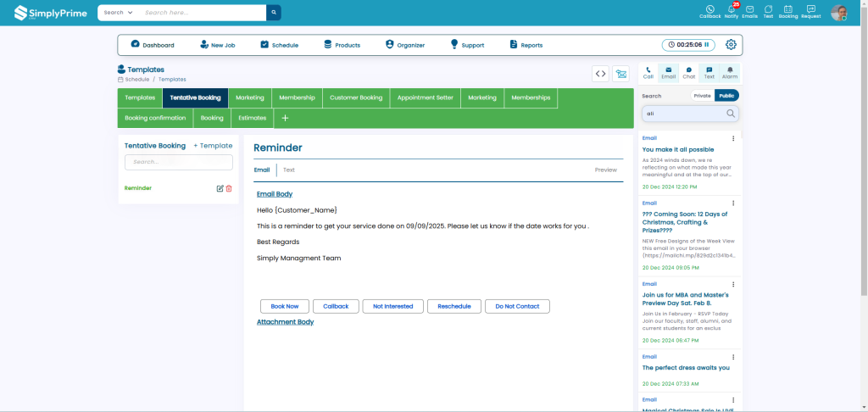Select the Templates tab

pyautogui.click(x=140, y=97)
